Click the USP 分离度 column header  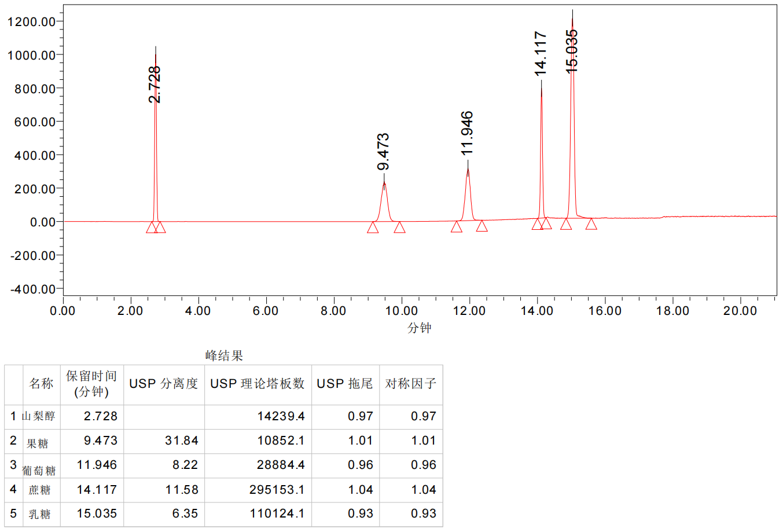[164, 384]
